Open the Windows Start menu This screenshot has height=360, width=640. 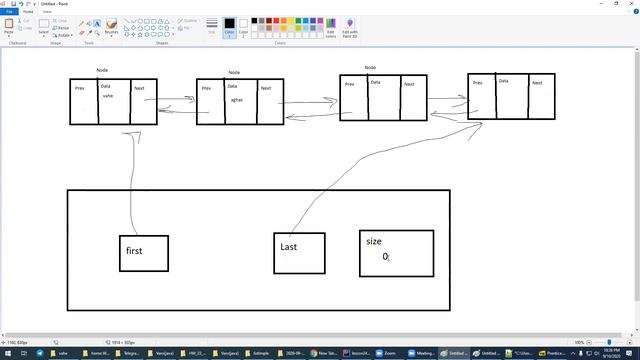[7, 353]
